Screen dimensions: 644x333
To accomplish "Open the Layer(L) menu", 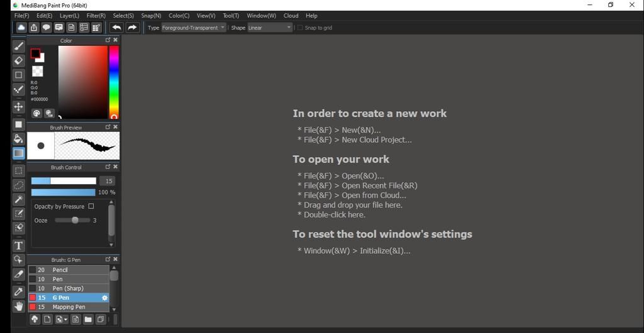I will 69,16.
